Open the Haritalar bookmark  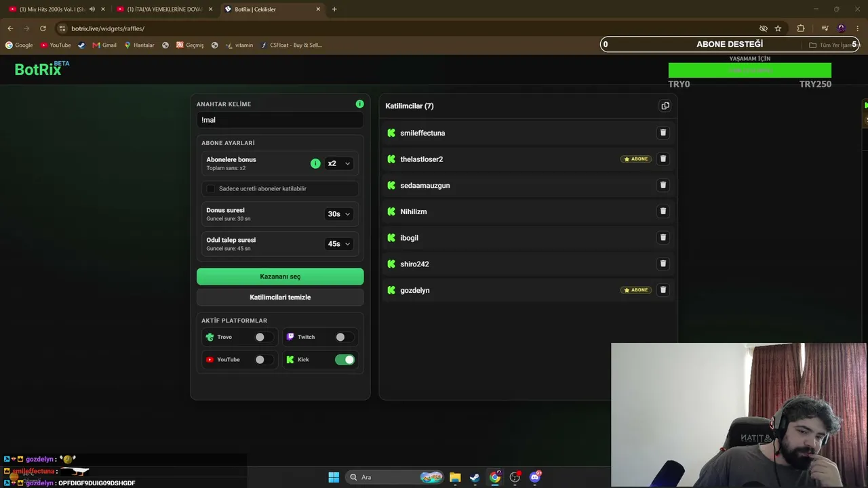[139, 45]
